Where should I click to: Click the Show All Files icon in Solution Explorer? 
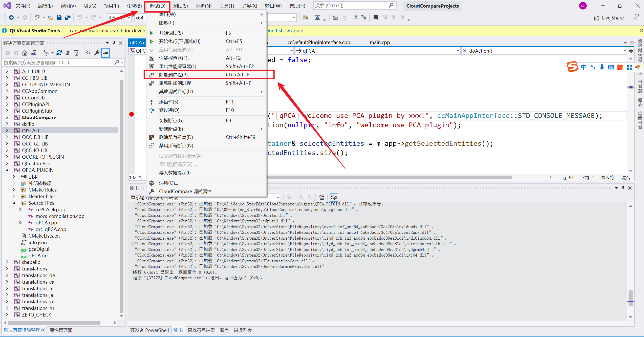click(x=76, y=53)
